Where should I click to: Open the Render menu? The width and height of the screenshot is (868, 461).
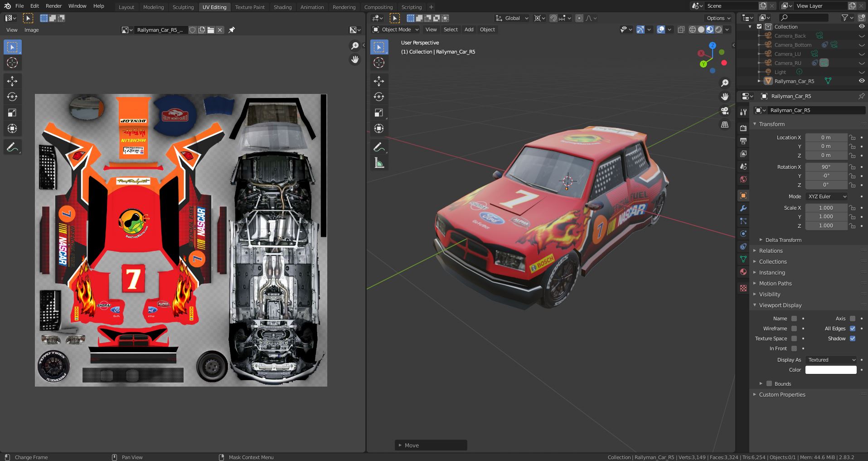[x=53, y=6]
